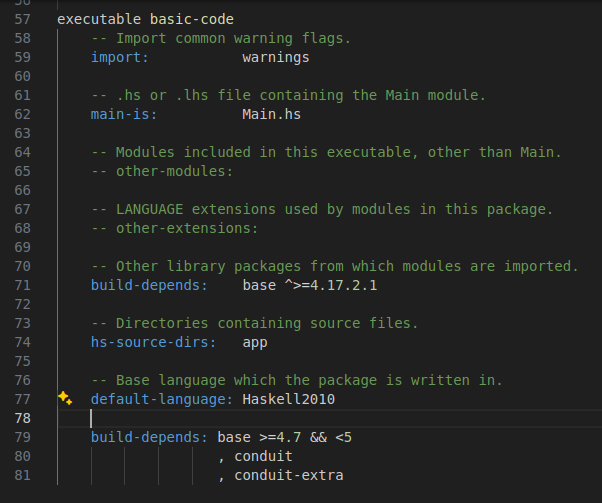
Task: Click the '-- other-modules:' comment line
Action: coord(162,171)
